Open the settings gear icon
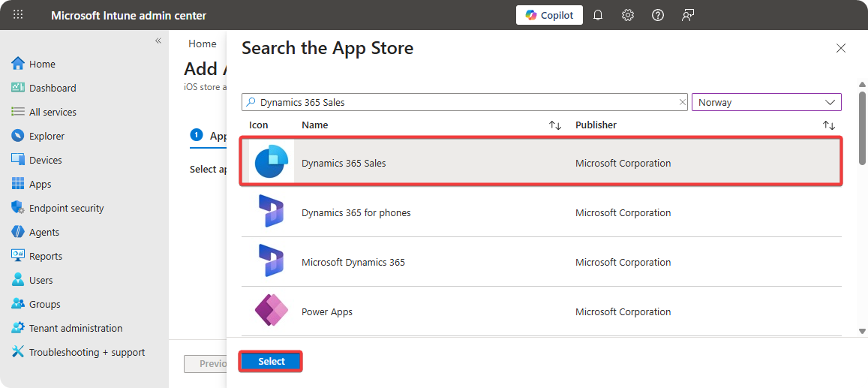 click(x=628, y=15)
